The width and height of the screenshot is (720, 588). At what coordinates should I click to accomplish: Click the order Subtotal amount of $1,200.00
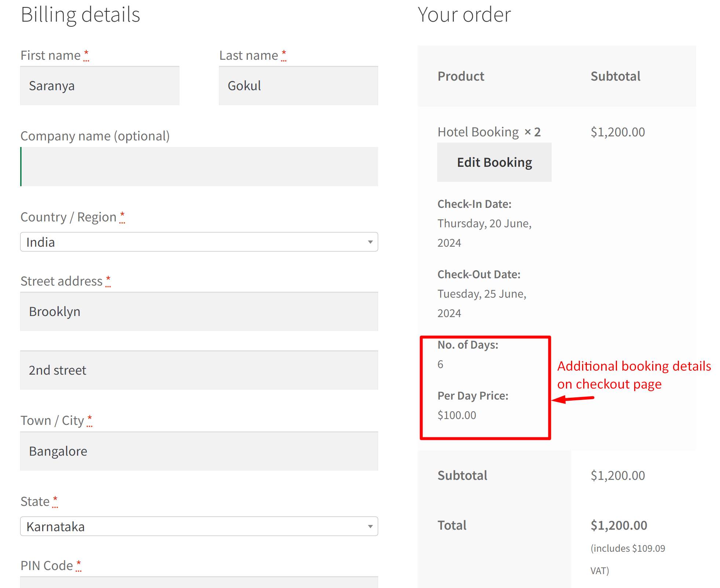618,475
